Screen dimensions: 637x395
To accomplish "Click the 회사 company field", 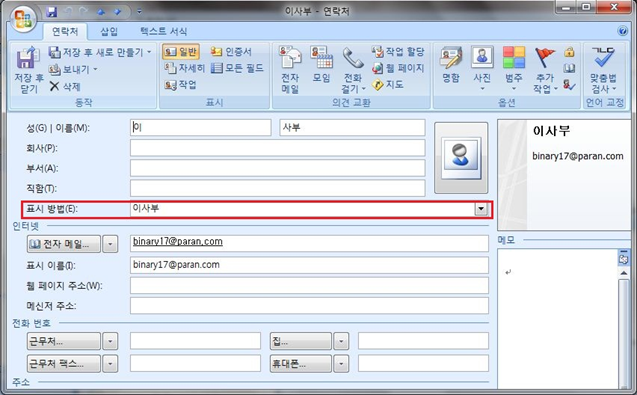I will (277, 148).
